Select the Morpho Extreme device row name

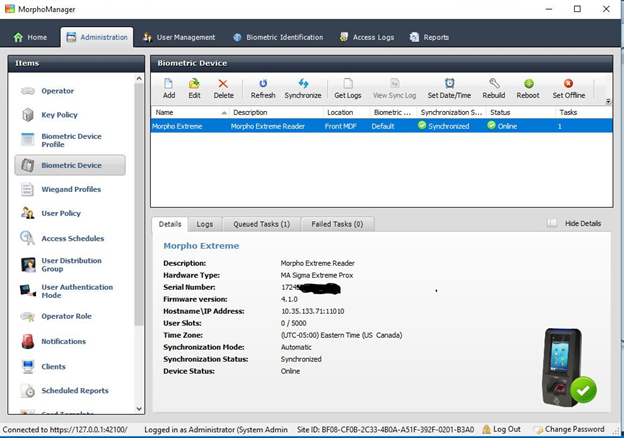click(x=177, y=127)
